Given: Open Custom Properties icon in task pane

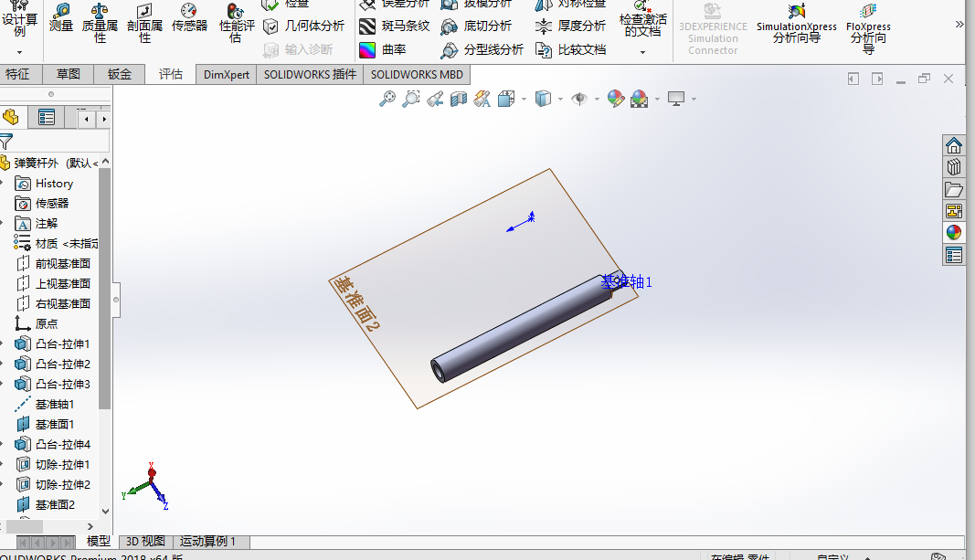Looking at the screenshot, I should tap(953, 255).
